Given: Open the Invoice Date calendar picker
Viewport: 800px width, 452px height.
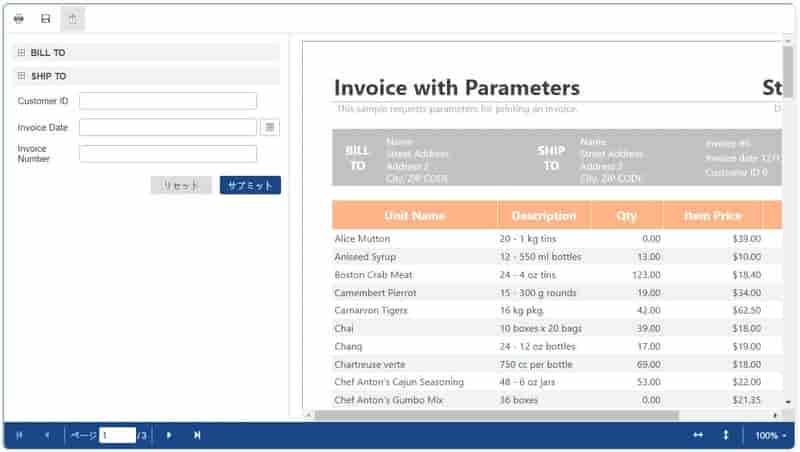Looking at the screenshot, I should pyautogui.click(x=270, y=127).
